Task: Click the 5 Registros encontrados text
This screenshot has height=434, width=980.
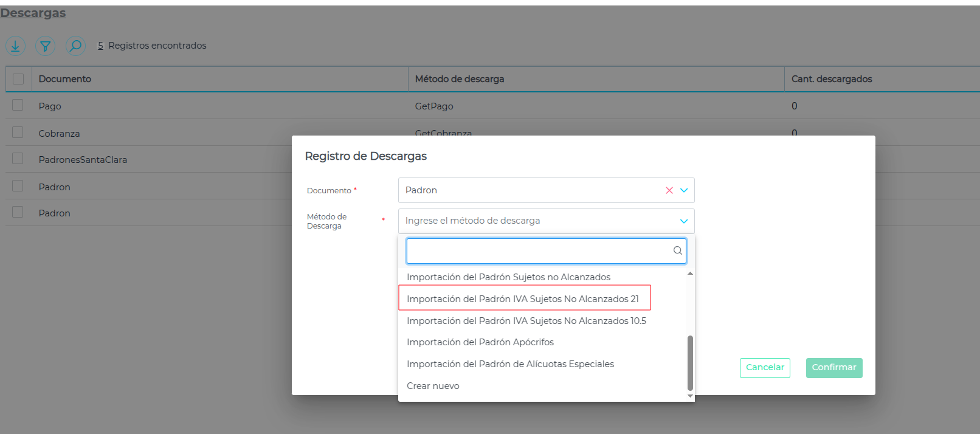Action: click(152, 46)
